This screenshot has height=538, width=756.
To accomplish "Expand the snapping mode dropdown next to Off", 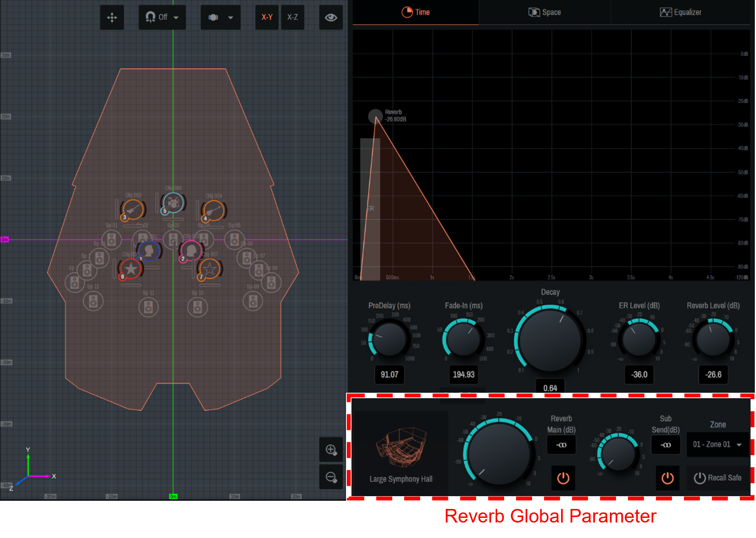I will click(176, 17).
